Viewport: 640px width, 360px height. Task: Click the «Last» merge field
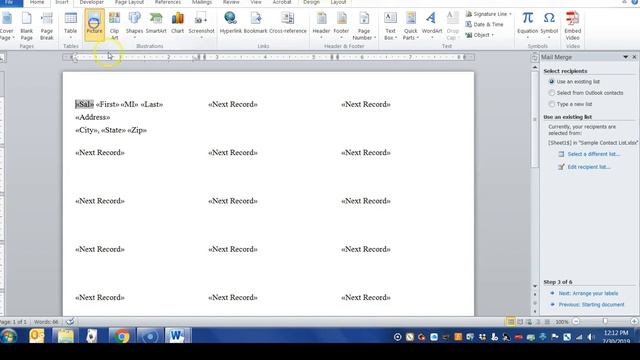click(x=151, y=104)
